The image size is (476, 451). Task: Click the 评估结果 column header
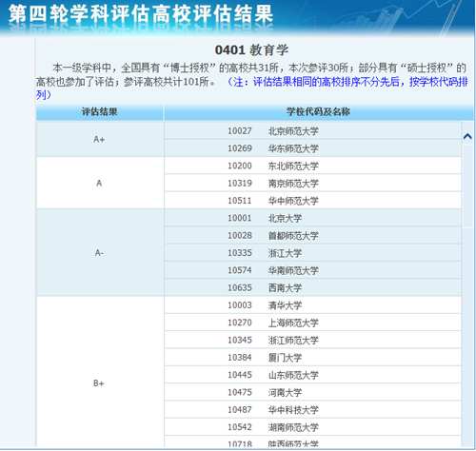click(100, 112)
